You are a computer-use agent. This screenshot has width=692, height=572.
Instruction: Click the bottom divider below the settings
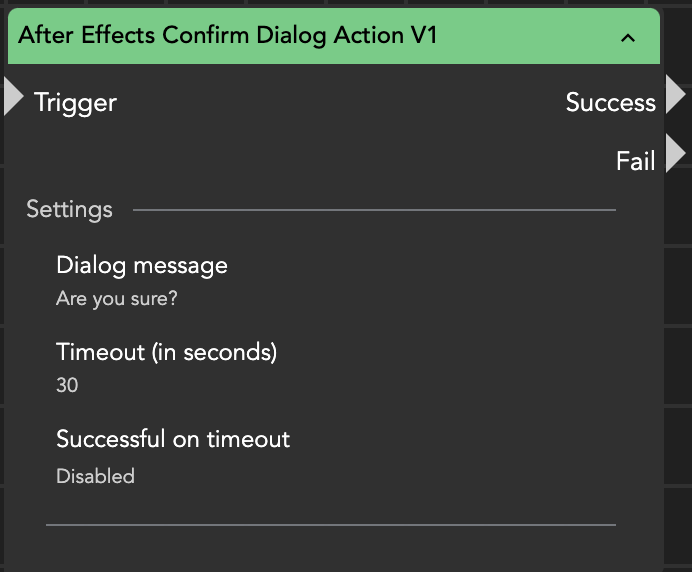pyautogui.click(x=330, y=524)
